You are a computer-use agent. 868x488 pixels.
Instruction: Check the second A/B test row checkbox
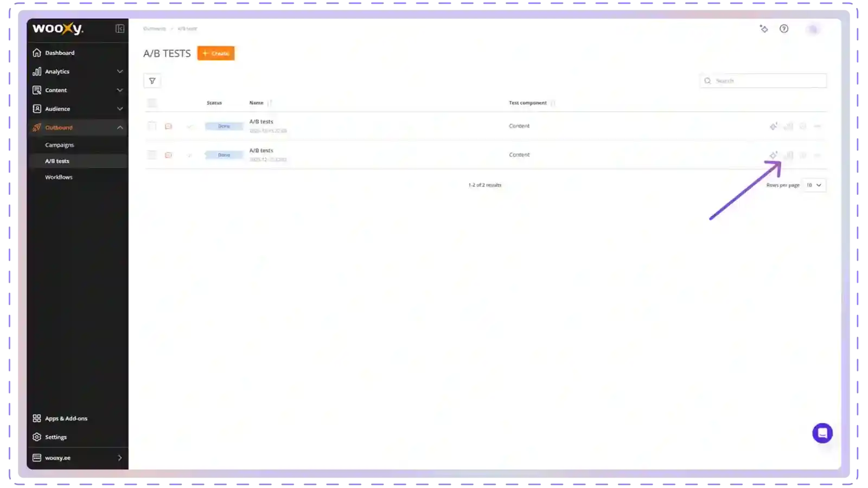[152, 155]
